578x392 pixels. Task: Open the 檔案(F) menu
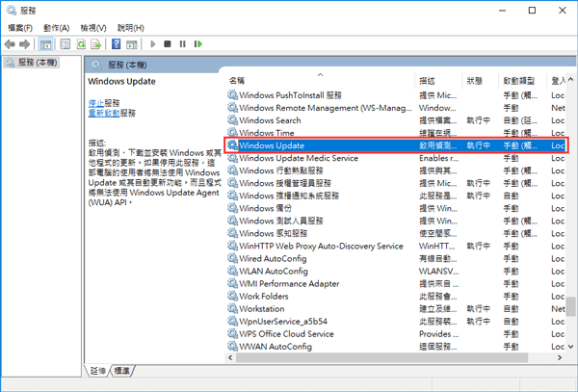(x=19, y=28)
